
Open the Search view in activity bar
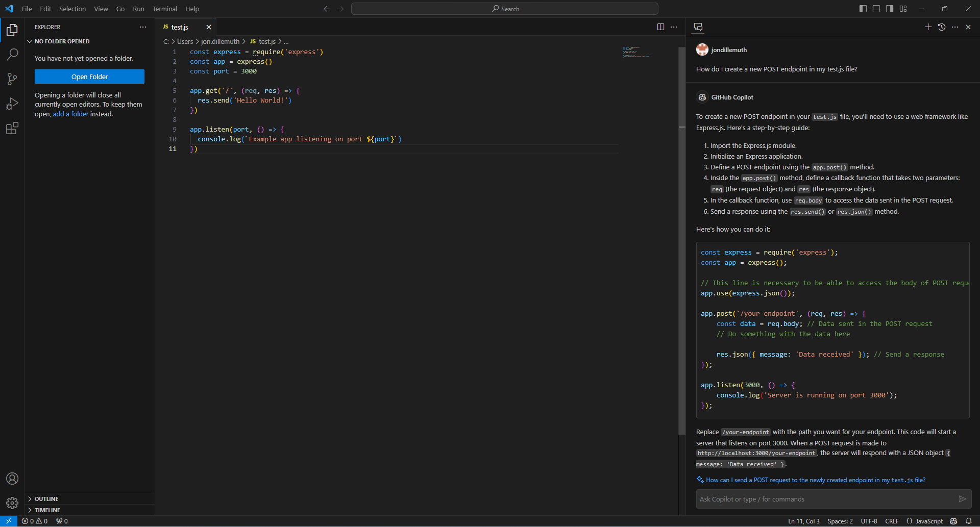point(12,54)
